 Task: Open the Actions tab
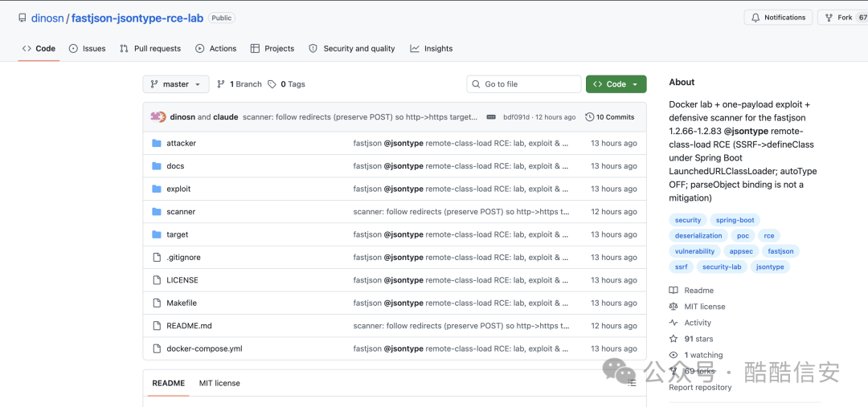pyautogui.click(x=216, y=49)
